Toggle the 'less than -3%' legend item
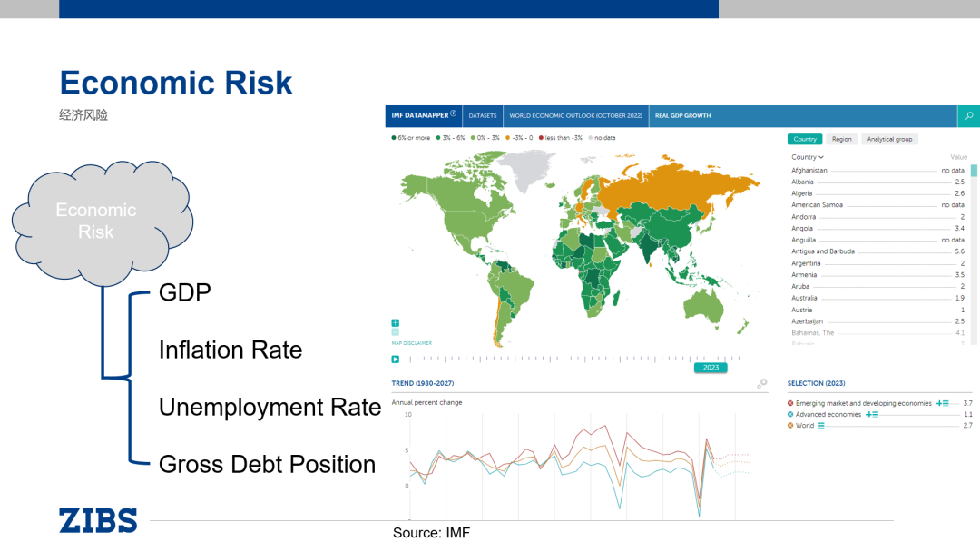 tap(561, 138)
